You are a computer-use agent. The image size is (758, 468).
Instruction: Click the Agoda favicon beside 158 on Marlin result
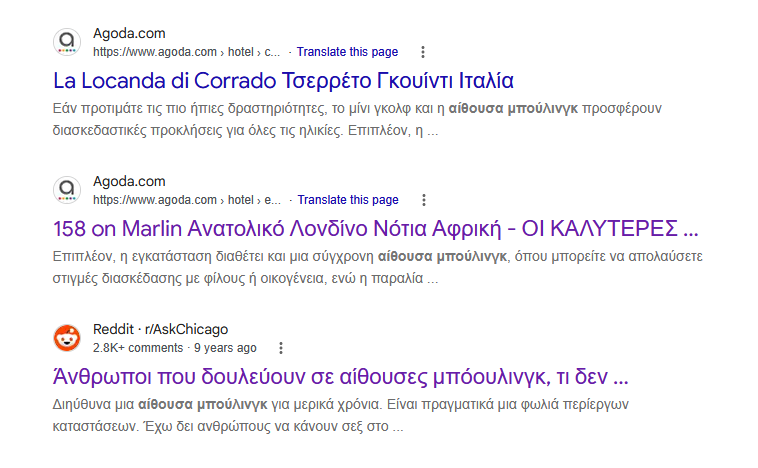pos(67,190)
